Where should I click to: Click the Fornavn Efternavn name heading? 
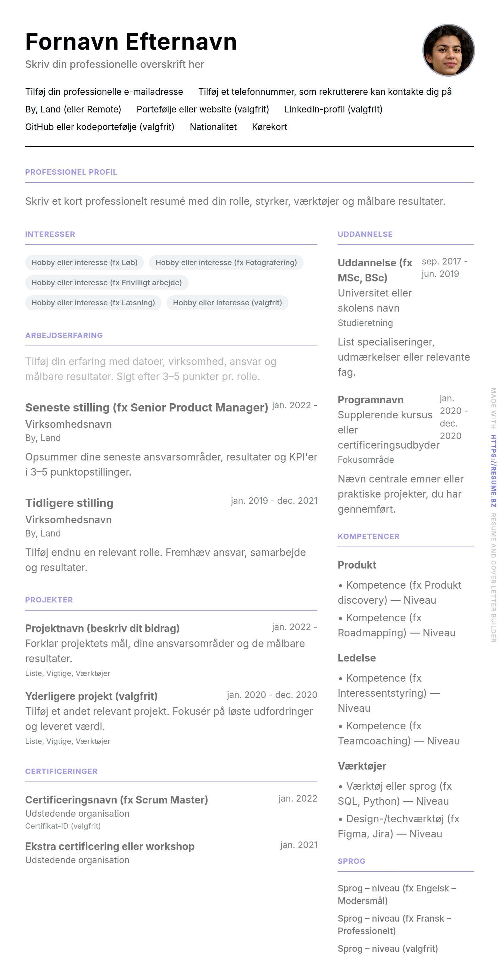click(131, 41)
